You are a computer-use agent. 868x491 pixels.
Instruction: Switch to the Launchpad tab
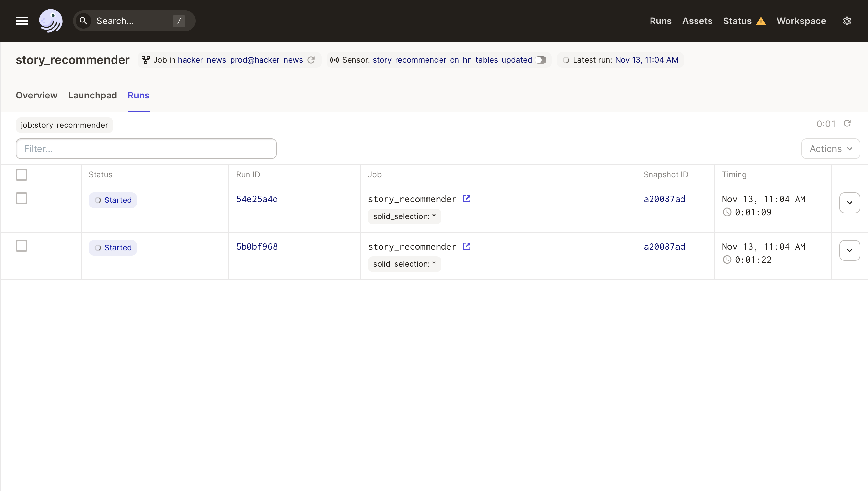92,96
